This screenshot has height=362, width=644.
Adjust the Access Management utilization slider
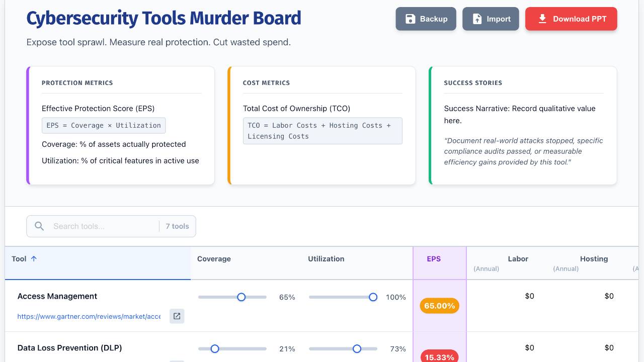point(343,297)
